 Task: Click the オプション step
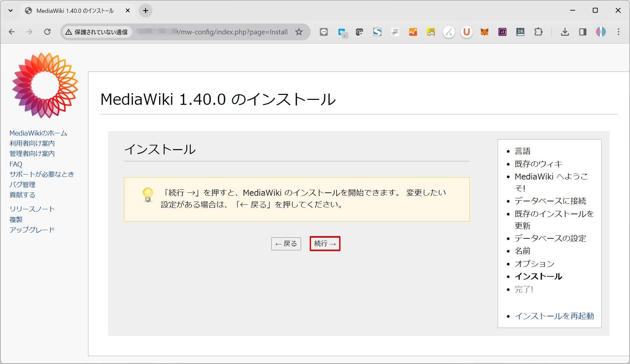coord(534,264)
